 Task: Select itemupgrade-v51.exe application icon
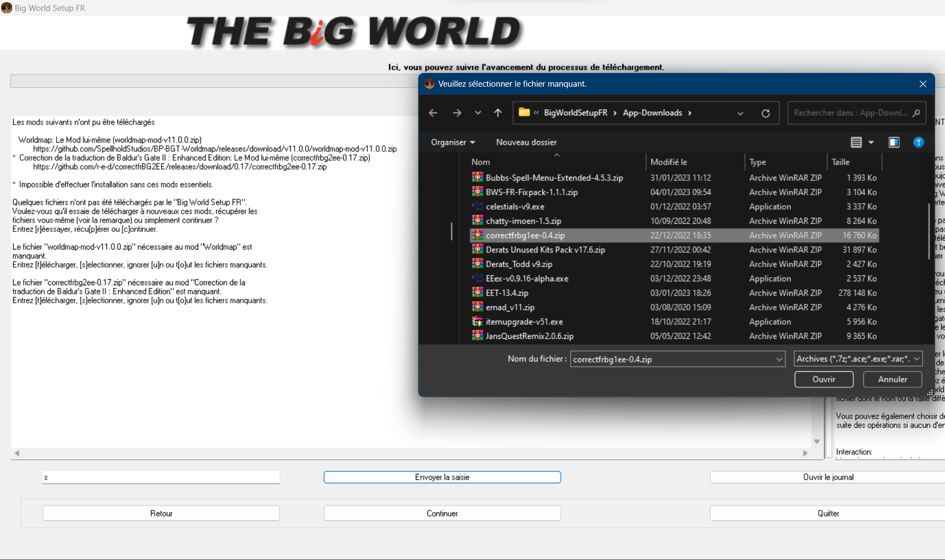(x=477, y=321)
